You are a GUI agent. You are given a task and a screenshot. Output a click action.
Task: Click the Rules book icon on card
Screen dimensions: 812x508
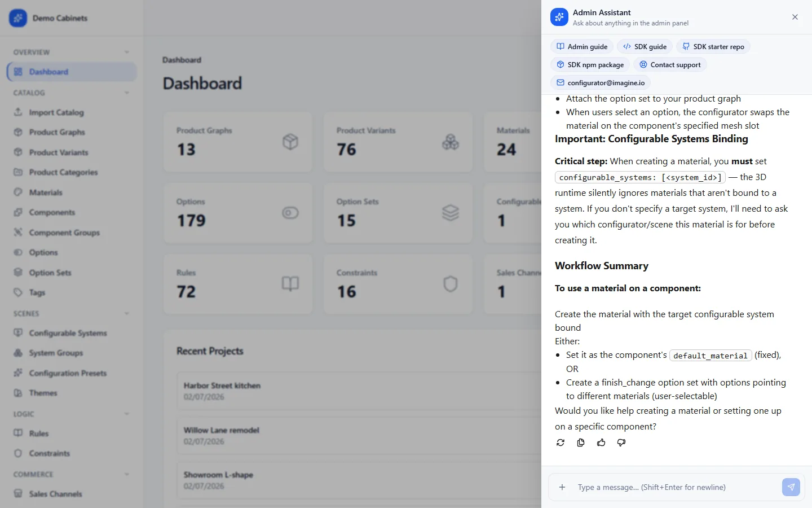[290, 284]
